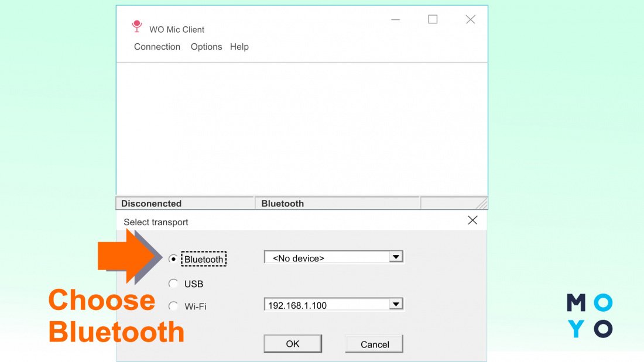Image resolution: width=644 pixels, height=362 pixels.
Task: Click the Disconnected status bar panel
Action: click(184, 204)
